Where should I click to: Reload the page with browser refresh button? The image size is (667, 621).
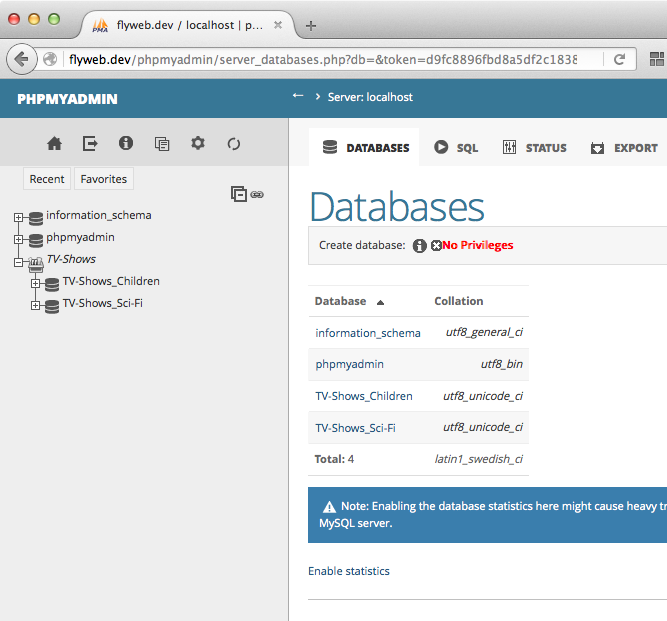pos(619,59)
